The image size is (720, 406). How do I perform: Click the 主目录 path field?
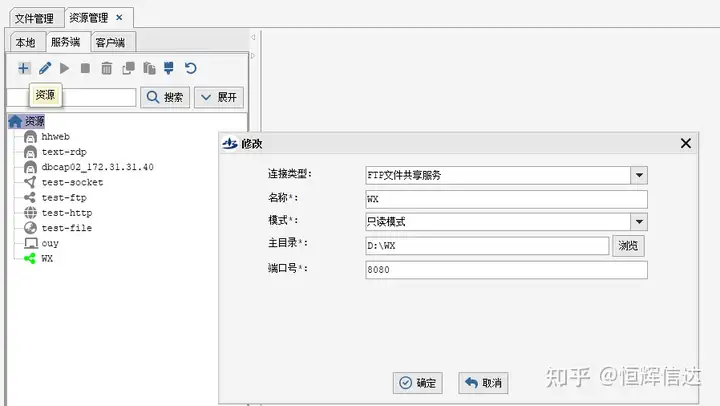click(x=487, y=246)
